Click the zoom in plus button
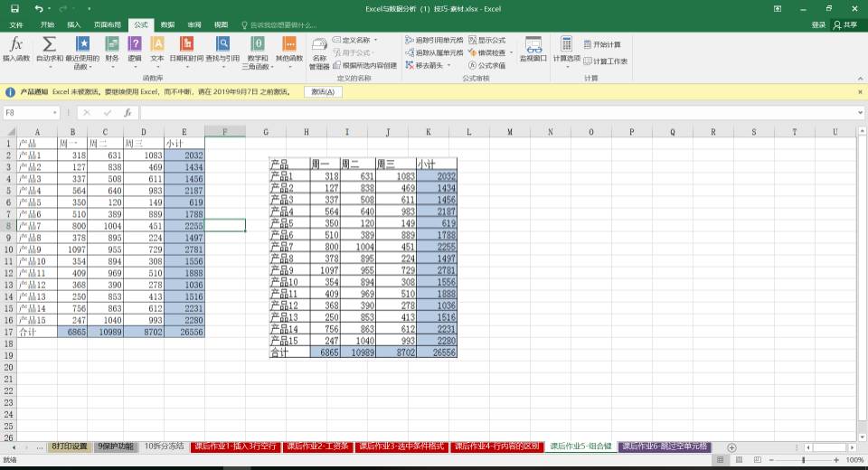Viewport: 868px width, 470px height. pos(836,460)
